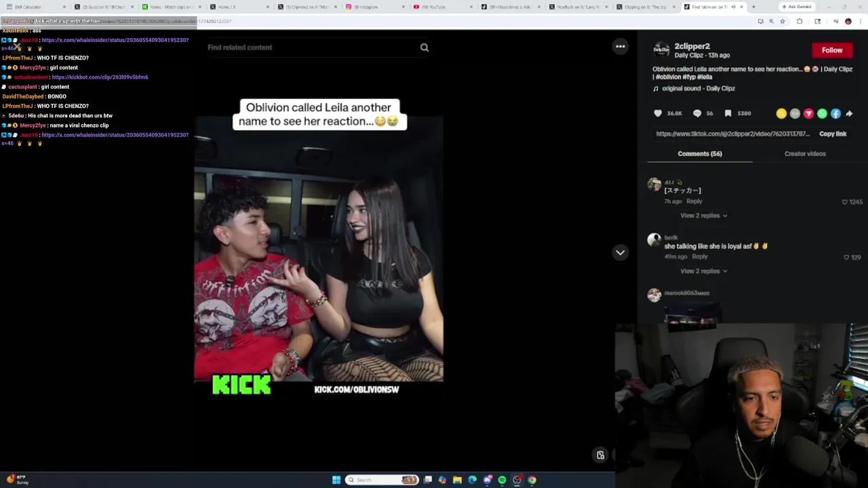Click the yellow repost share icon

781,114
